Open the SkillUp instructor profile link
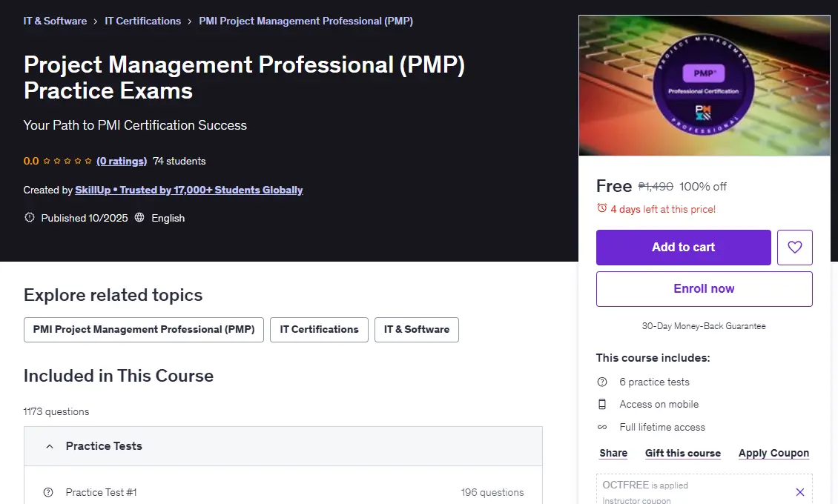 coord(188,190)
